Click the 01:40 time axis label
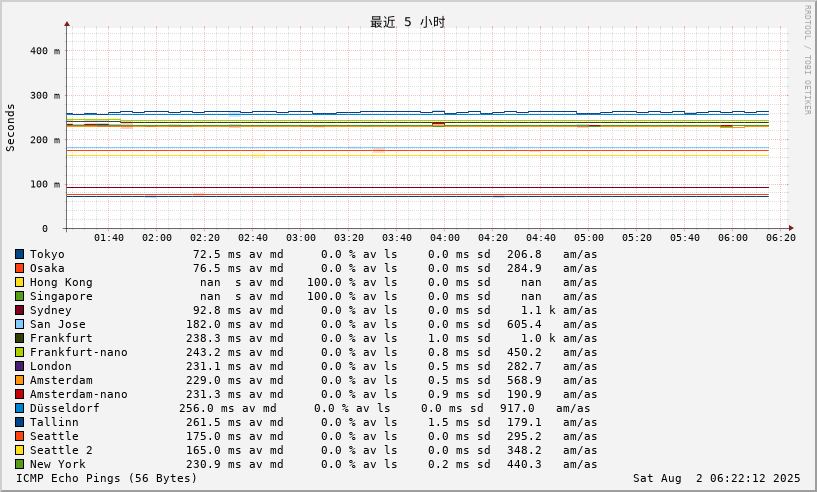The width and height of the screenshot is (817, 492). click(x=109, y=238)
